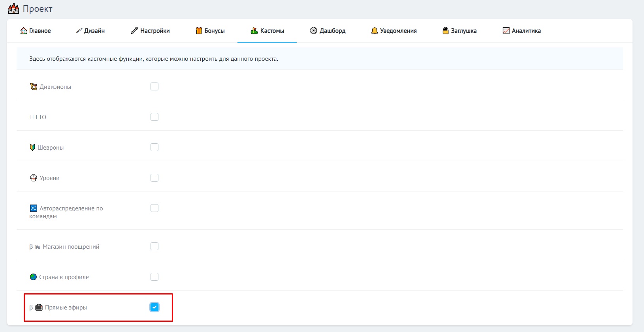Turn on the Уровни checkbox
Screen dimensions: 644x332
pyautogui.click(x=154, y=178)
